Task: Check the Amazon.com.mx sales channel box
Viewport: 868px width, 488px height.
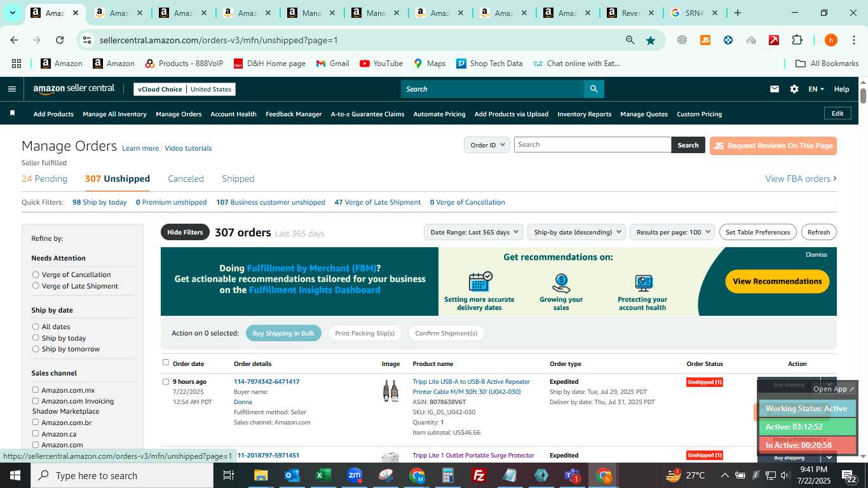Action: [x=36, y=390]
